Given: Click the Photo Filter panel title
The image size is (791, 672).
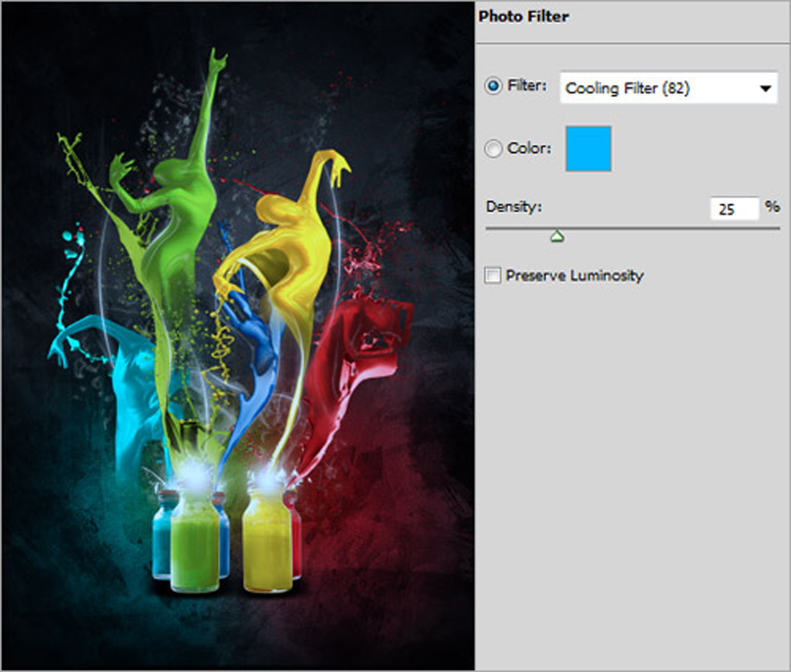Looking at the screenshot, I should point(523,16).
